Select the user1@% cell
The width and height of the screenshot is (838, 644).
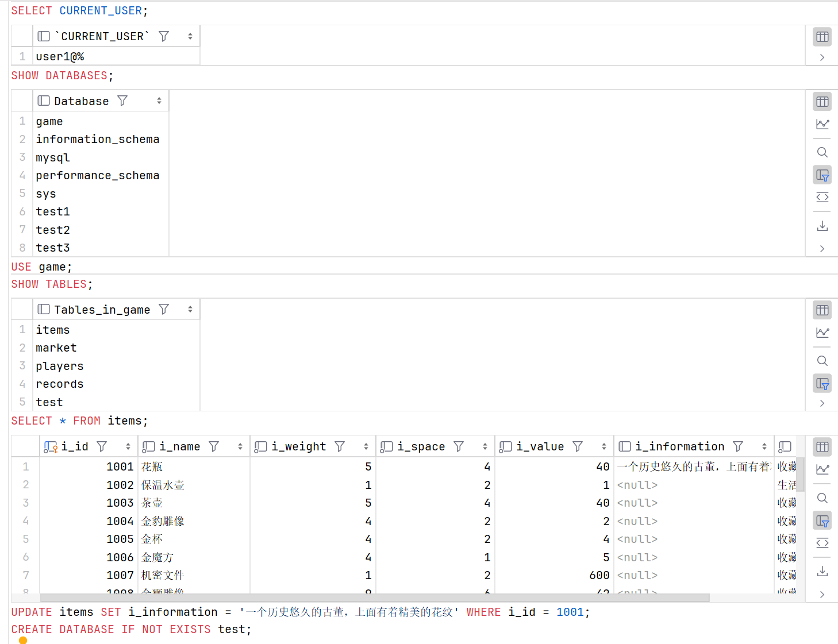(x=117, y=56)
